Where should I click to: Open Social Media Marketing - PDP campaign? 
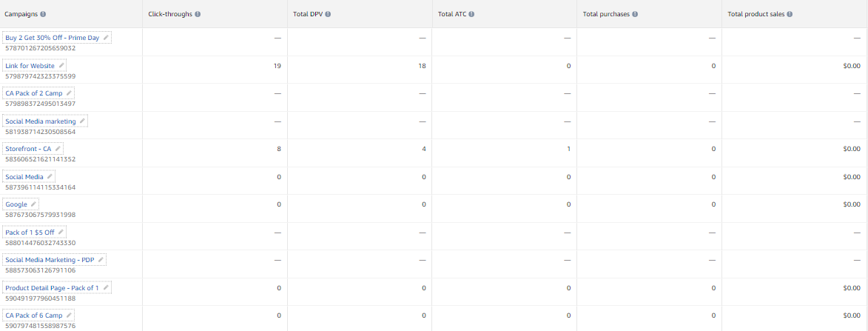coord(50,260)
